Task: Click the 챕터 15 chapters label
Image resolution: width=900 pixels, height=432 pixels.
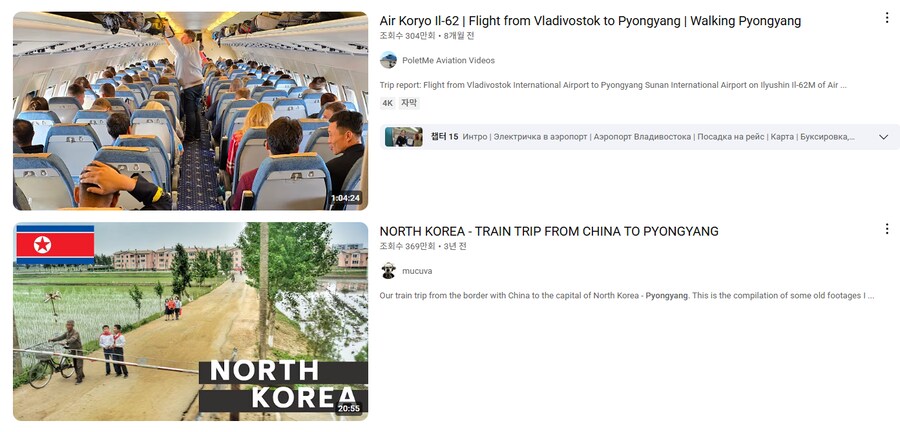Action: pos(444,137)
